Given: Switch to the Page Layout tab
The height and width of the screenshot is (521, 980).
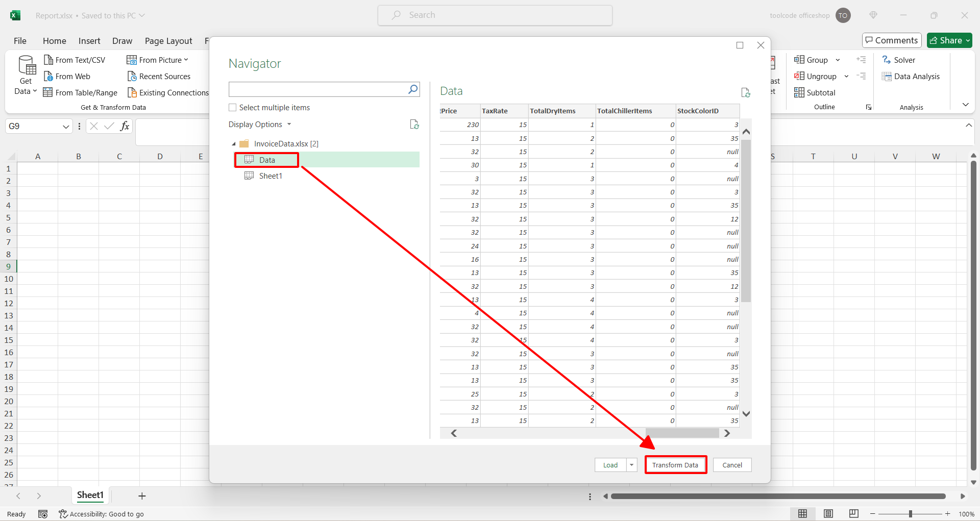Looking at the screenshot, I should 168,41.
